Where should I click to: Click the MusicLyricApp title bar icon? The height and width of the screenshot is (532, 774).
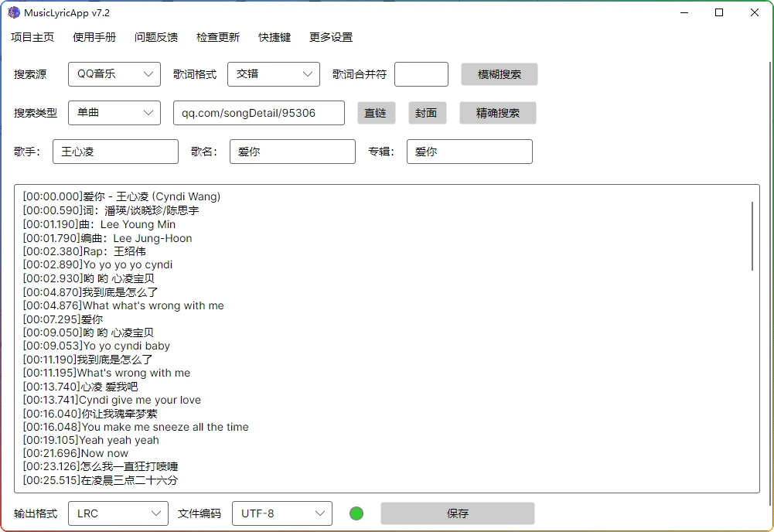pos(14,13)
